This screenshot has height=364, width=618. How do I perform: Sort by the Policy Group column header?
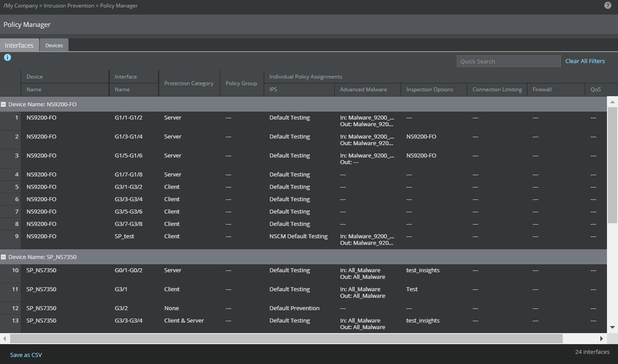[x=241, y=83]
